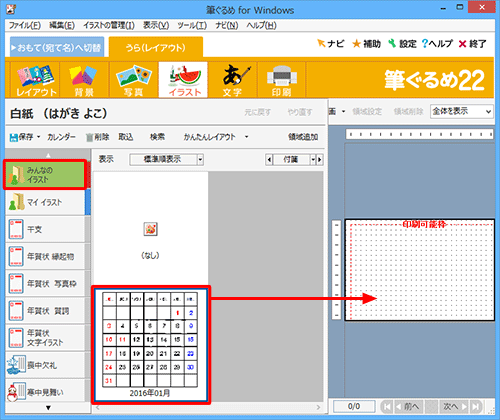Viewport: 500px width, 420px height.
Task: Select 年賀状 文字イラスト category
Action: (x=45, y=338)
